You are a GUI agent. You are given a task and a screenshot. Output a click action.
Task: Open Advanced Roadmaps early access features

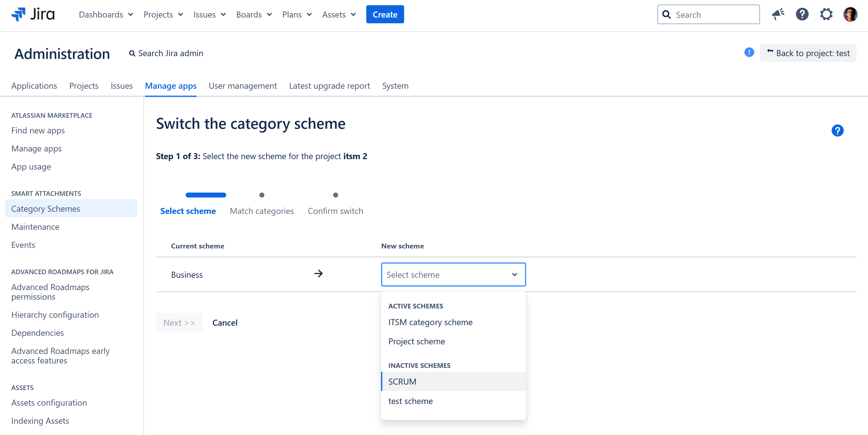pos(61,356)
